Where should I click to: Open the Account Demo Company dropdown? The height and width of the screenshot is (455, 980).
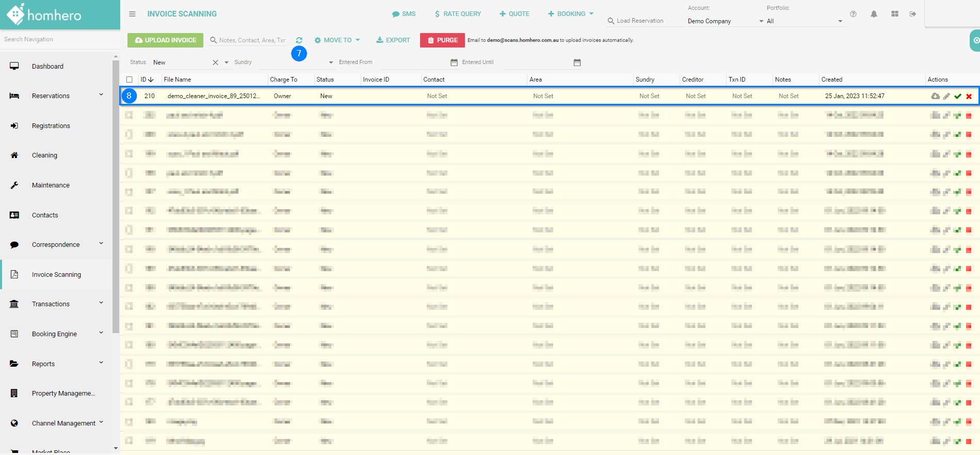tap(725, 21)
